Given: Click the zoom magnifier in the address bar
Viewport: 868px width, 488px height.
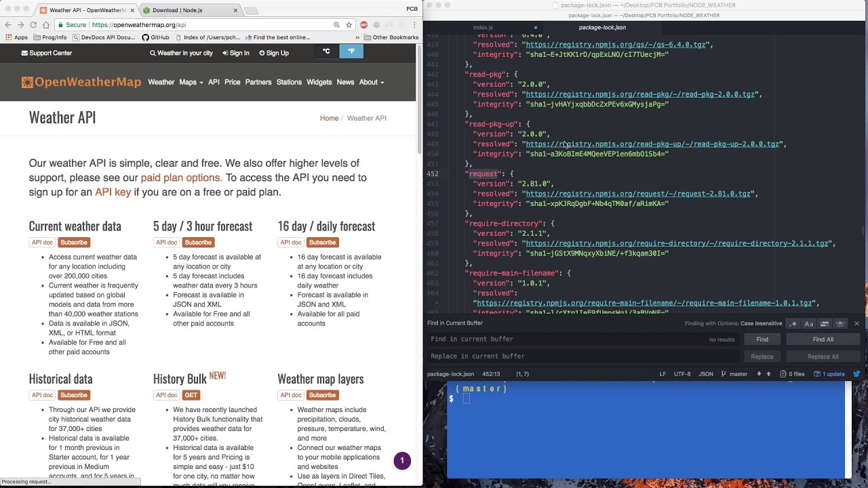Looking at the screenshot, I should coord(336,25).
